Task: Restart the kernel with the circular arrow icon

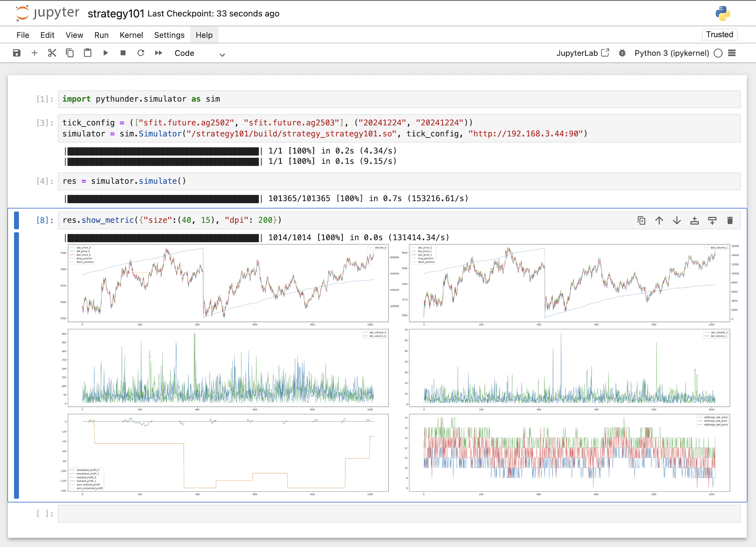Action: pos(141,53)
